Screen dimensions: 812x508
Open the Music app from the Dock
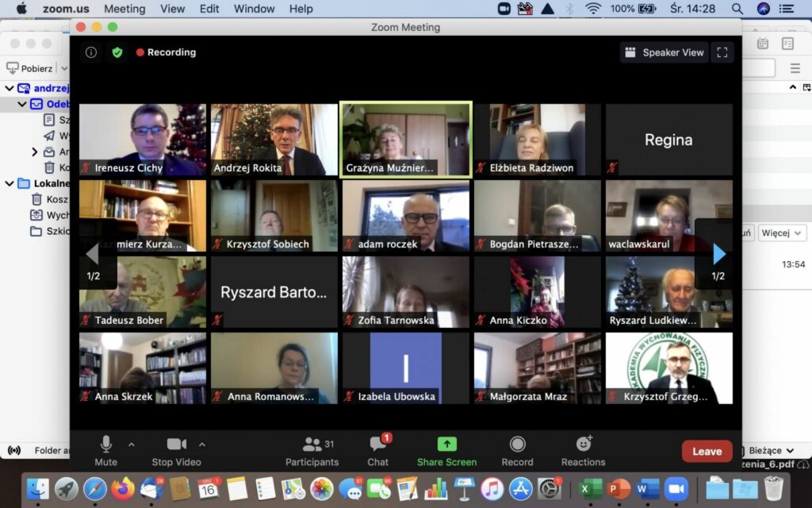click(x=492, y=489)
